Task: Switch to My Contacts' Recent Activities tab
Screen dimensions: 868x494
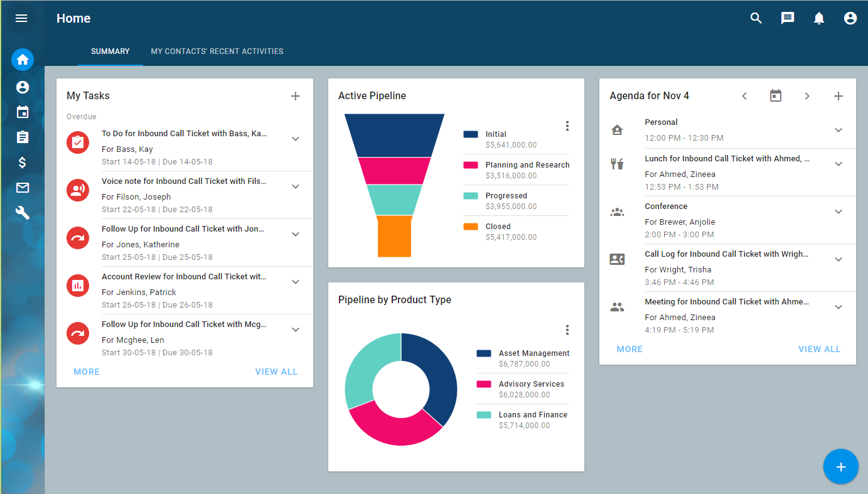Action: 217,51
